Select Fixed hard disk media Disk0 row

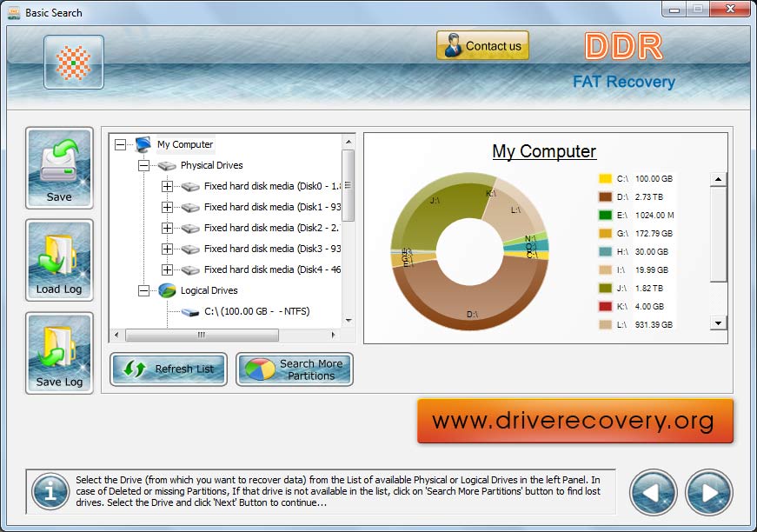[x=272, y=186]
